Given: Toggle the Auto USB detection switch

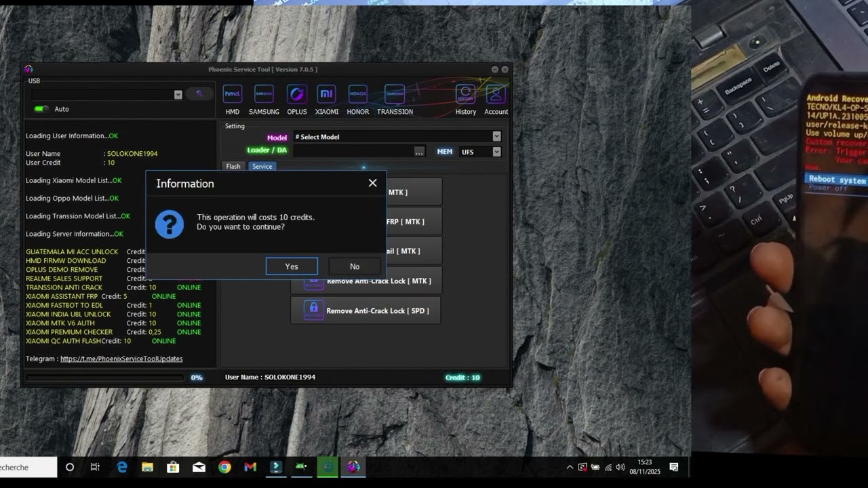Looking at the screenshot, I should (x=42, y=108).
